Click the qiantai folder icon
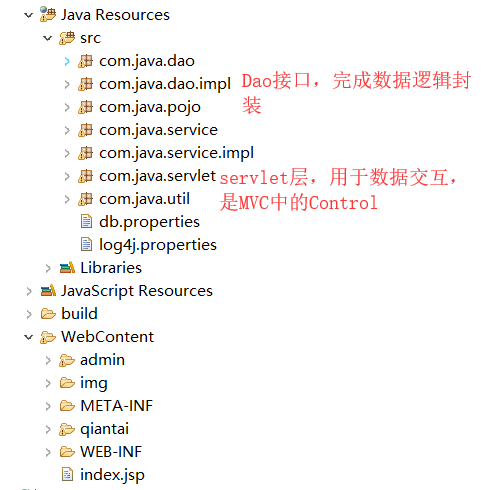Screen dimensions: 485x490 (67, 429)
